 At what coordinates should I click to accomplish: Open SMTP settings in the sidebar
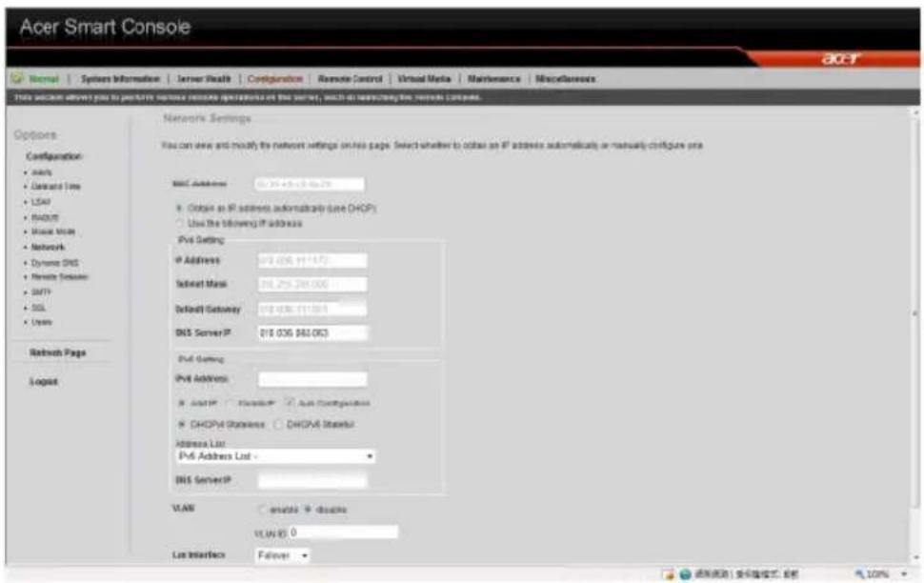click(x=41, y=292)
